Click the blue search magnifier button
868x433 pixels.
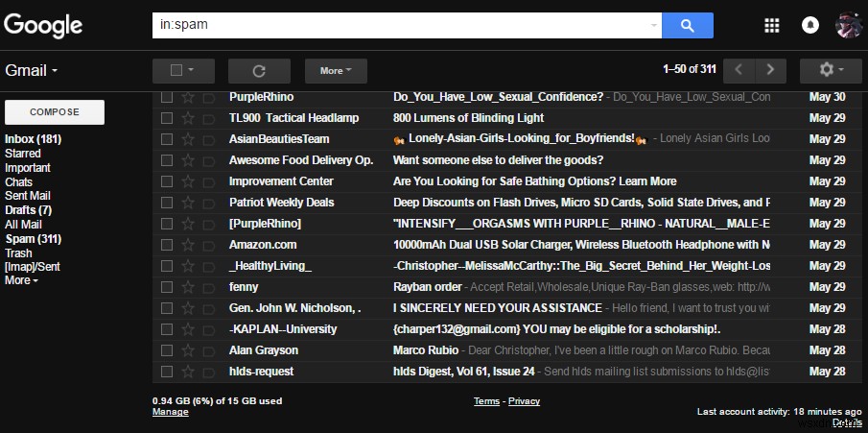click(x=688, y=26)
